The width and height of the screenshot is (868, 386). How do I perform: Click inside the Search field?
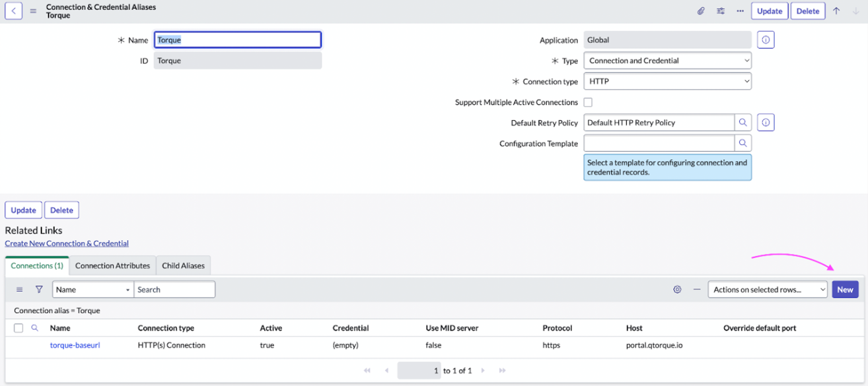(x=174, y=289)
